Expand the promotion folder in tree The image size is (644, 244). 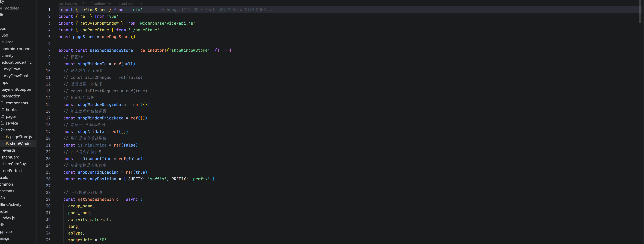pos(11,96)
